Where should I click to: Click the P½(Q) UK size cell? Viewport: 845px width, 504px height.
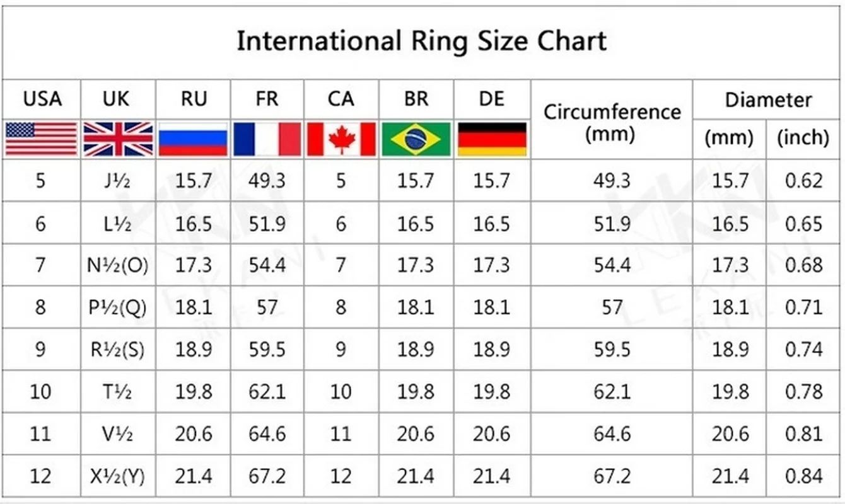tap(118, 307)
